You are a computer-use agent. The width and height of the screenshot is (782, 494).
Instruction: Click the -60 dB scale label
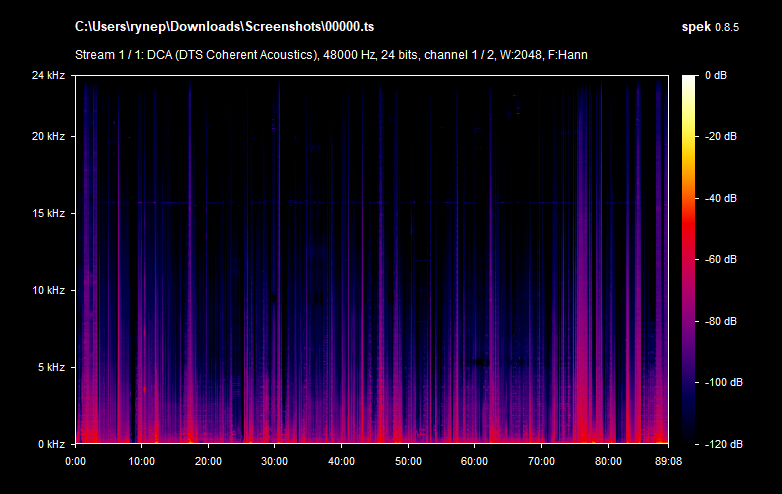pos(720,260)
